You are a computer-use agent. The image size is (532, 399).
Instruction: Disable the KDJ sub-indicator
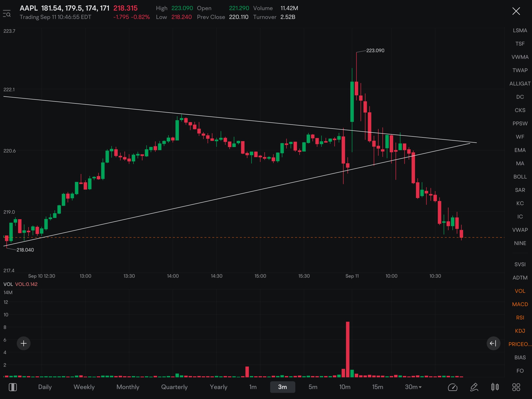[x=520, y=331]
